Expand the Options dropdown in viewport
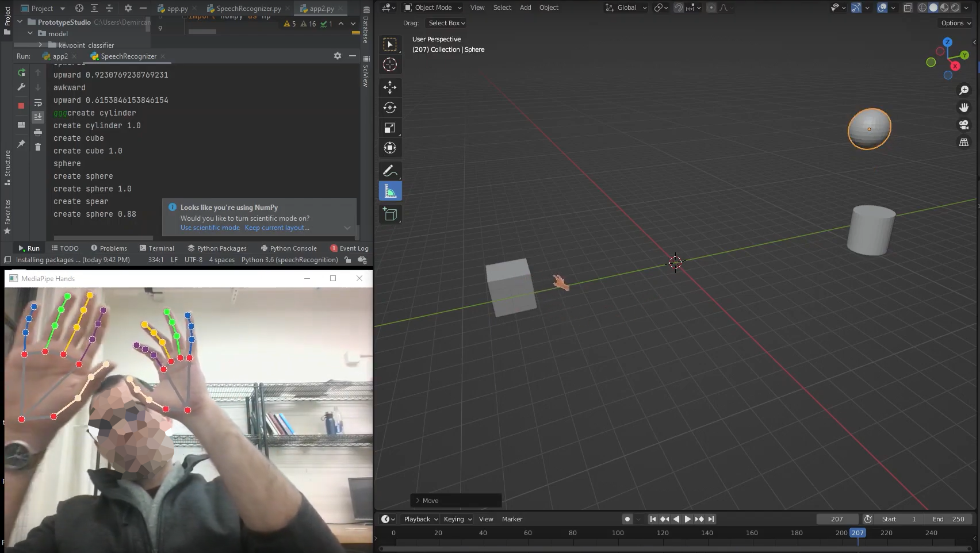The width and height of the screenshot is (980, 553). coord(956,23)
